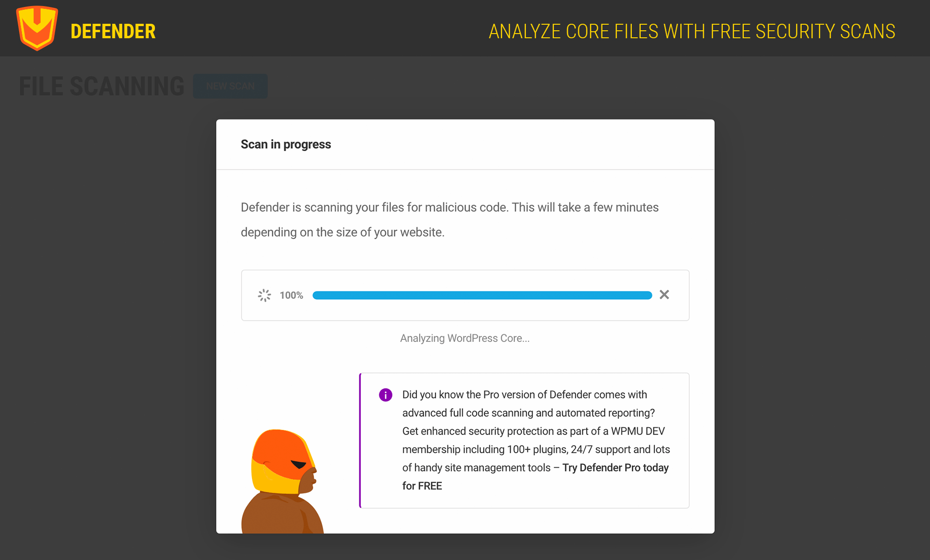Click the loading spinner beside 100%
The image size is (930, 560).
tap(265, 295)
